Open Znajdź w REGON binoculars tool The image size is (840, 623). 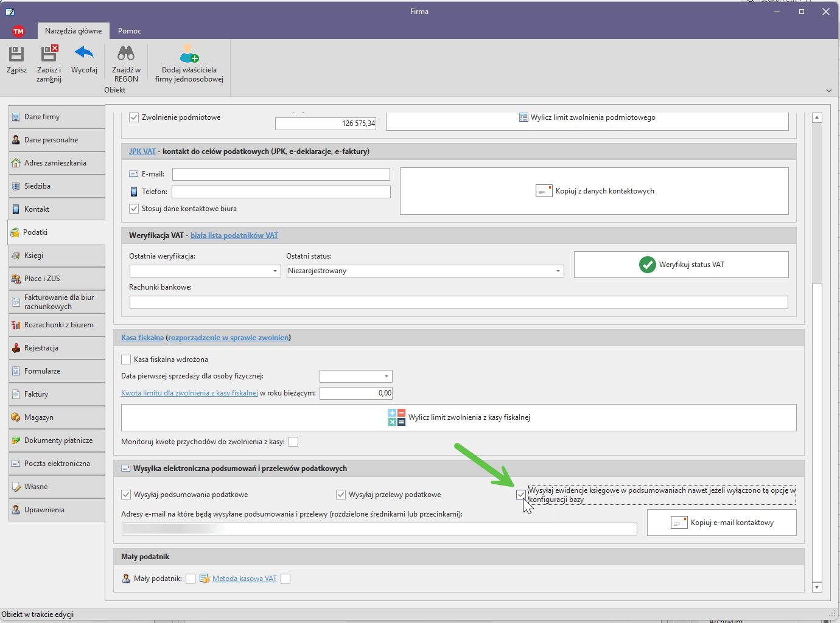(126, 54)
